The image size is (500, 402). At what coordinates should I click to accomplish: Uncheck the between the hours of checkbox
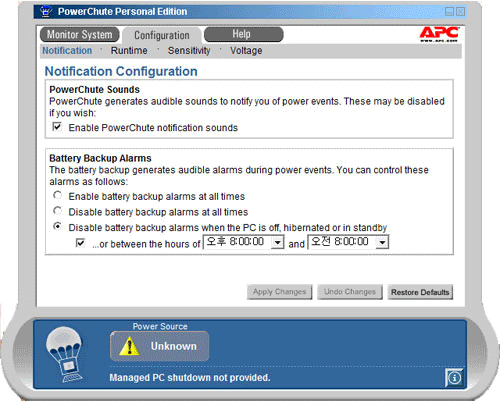80,243
